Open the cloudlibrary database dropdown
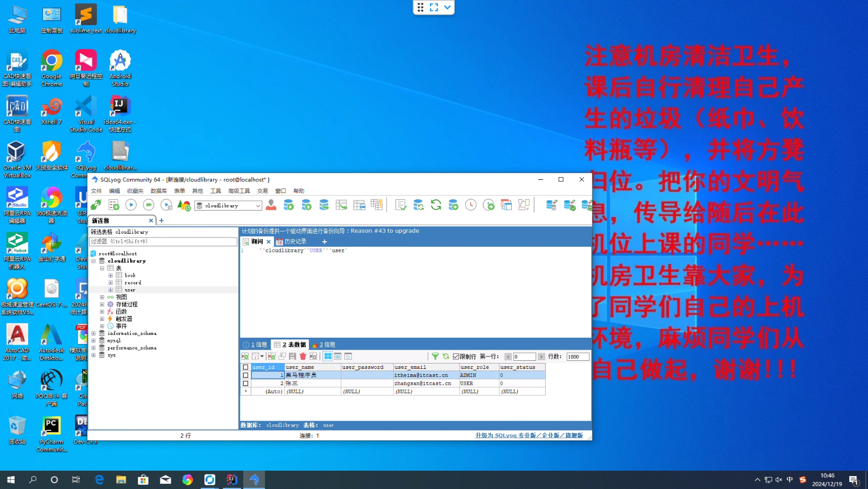The image size is (868, 489). click(258, 206)
